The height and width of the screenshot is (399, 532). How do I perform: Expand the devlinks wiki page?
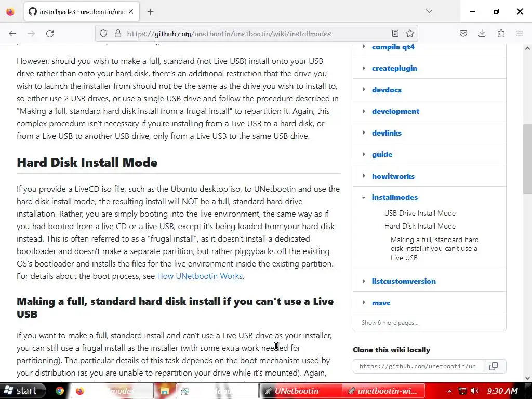click(x=364, y=133)
